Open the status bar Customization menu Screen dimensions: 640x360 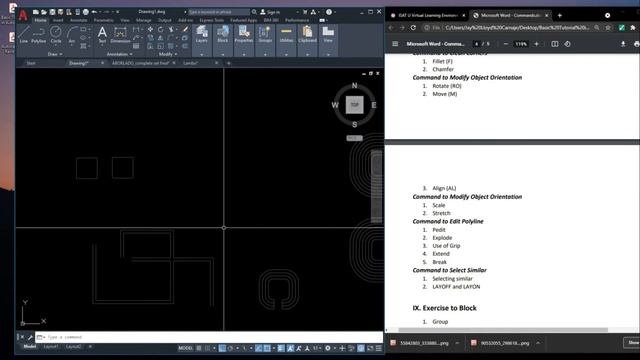tap(379, 348)
